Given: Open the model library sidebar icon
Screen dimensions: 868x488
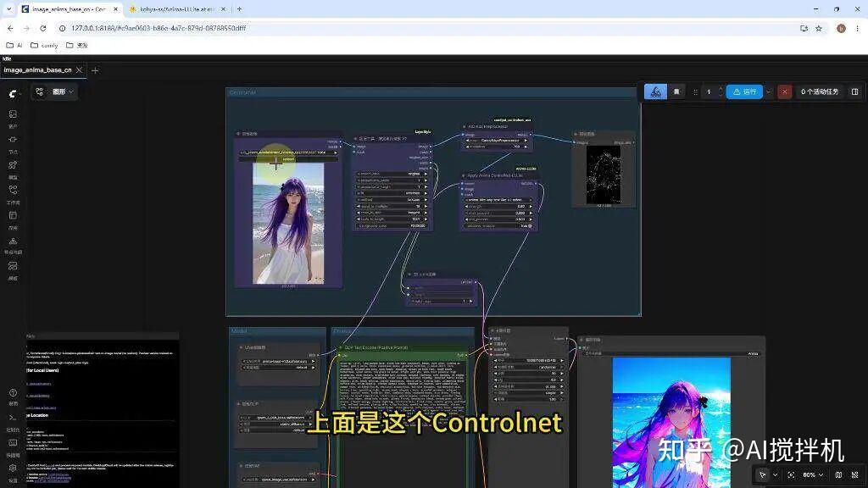Looking at the screenshot, I should [x=13, y=165].
